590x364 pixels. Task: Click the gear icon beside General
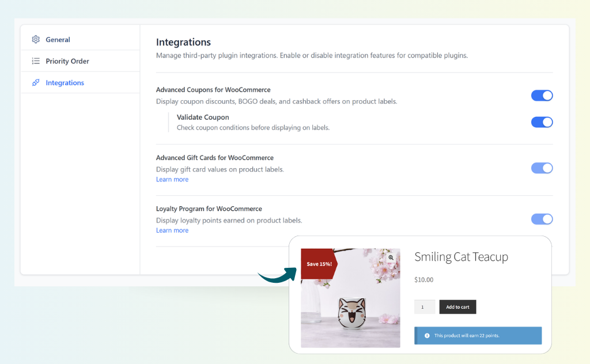pyautogui.click(x=36, y=39)
